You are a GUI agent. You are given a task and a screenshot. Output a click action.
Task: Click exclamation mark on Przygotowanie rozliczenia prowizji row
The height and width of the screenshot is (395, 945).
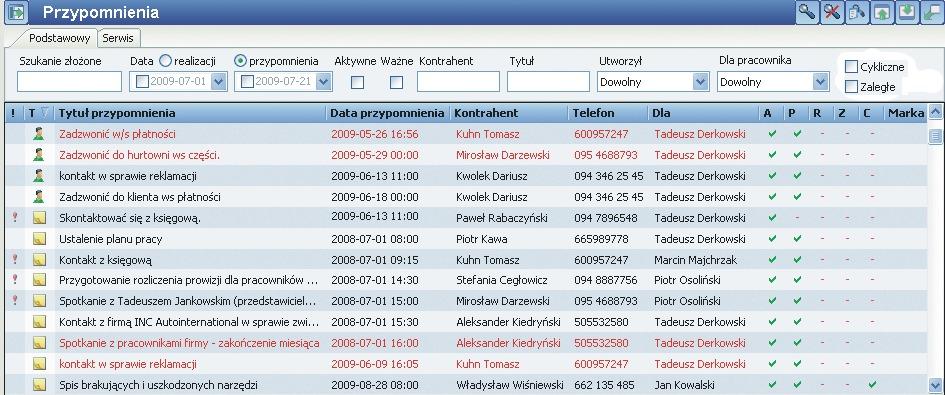[x=15, y=279]
